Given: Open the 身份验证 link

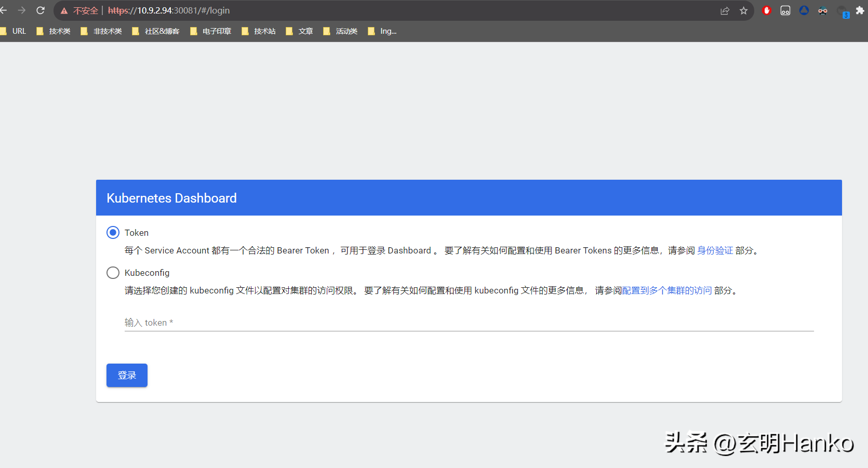Looking at the screenshot, I should tap(715, 250).
